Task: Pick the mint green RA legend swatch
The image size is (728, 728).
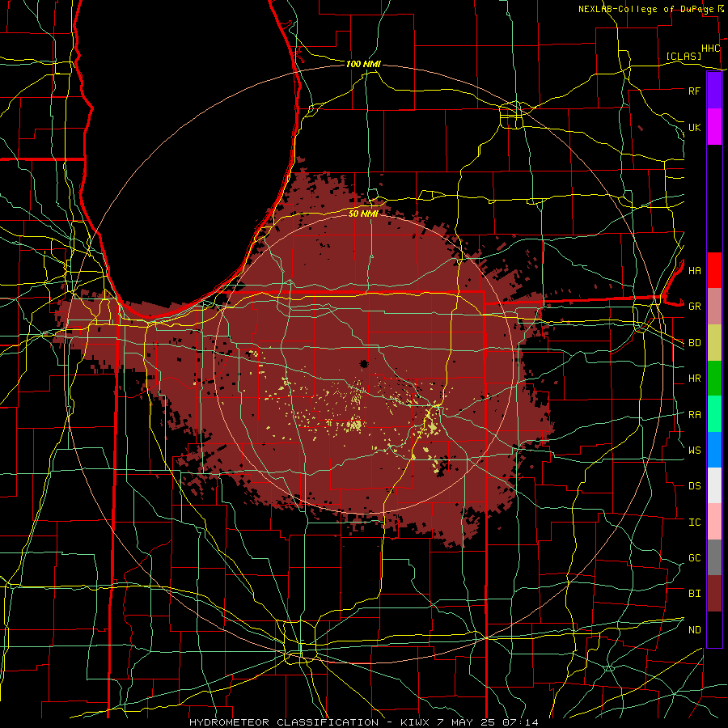Action: tap(714, 414)
